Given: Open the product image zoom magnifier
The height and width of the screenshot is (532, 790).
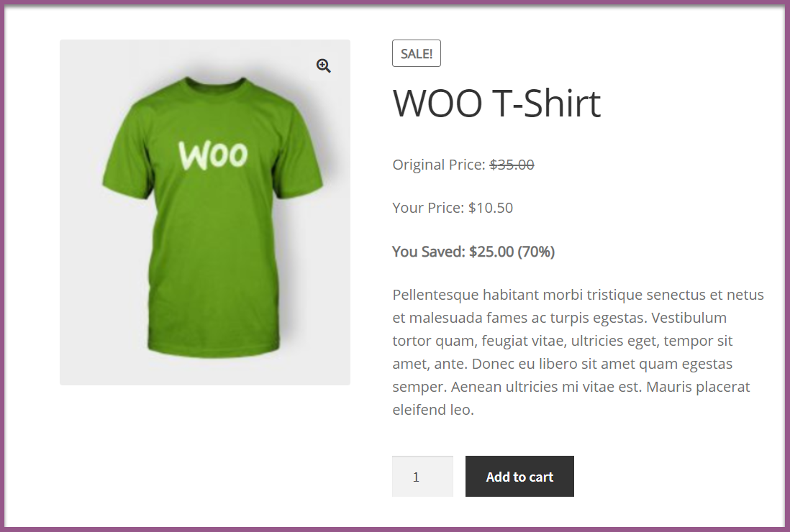Looking at the screenshot, I should pyautogui.click(x=324, y=66).
